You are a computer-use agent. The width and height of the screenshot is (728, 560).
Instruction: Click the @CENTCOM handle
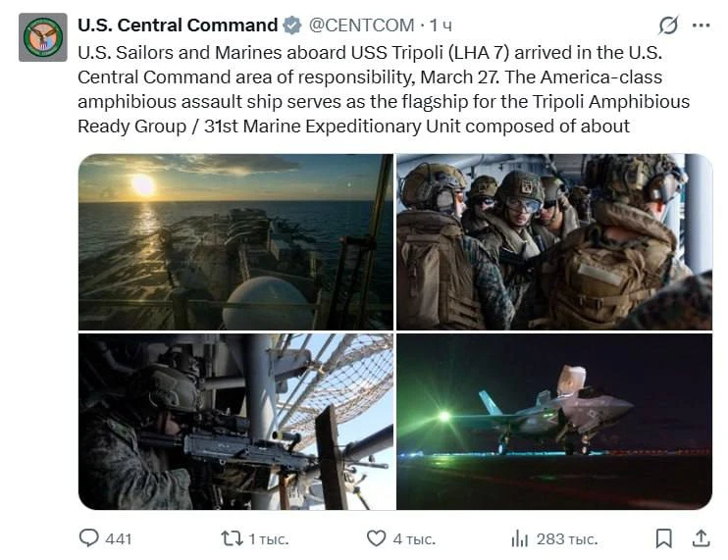point(363,25)
